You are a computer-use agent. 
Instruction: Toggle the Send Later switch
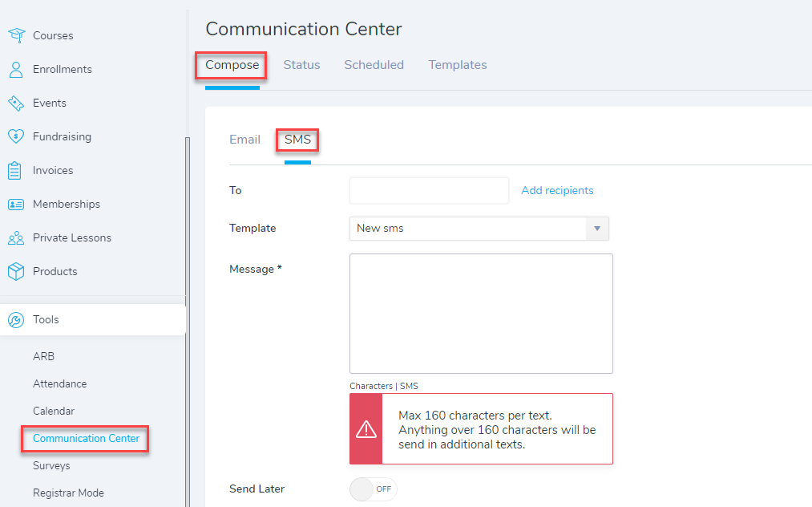point(374,489)
